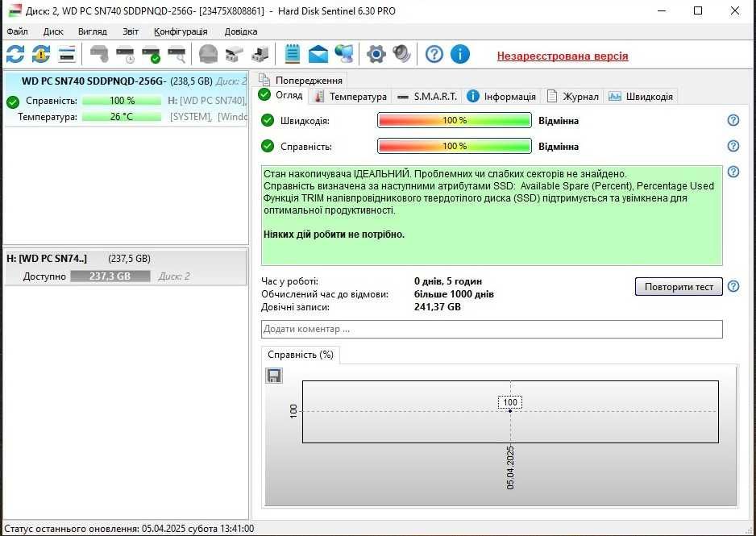This screenshot has height=536, width=756.
Task: Select the WD PC SN740 SDDPNQD-256G disk entry
Action: click(126, 99)
